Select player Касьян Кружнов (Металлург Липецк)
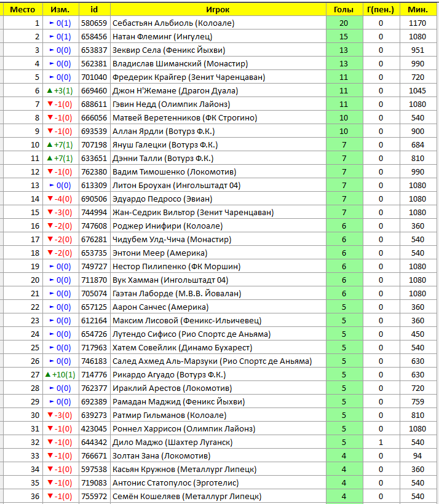 [x=184, y=470]
